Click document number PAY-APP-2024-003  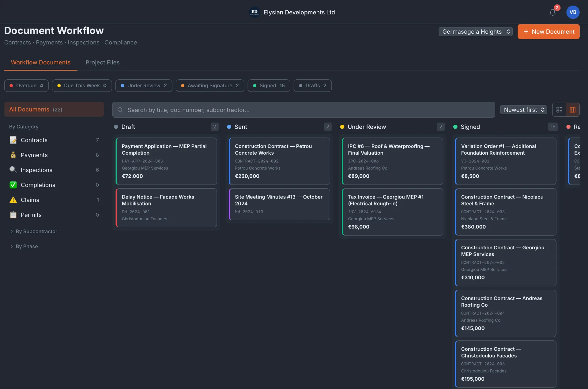(x=142, y=161)
